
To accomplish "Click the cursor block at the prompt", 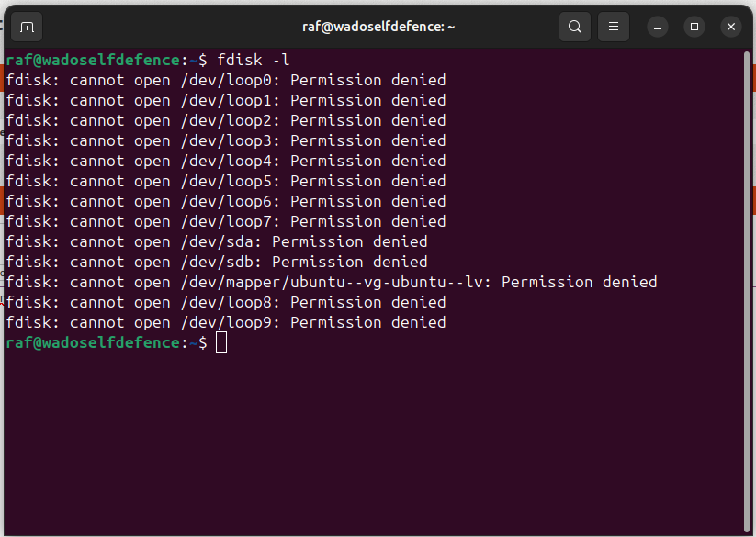I will pos(221,343).
